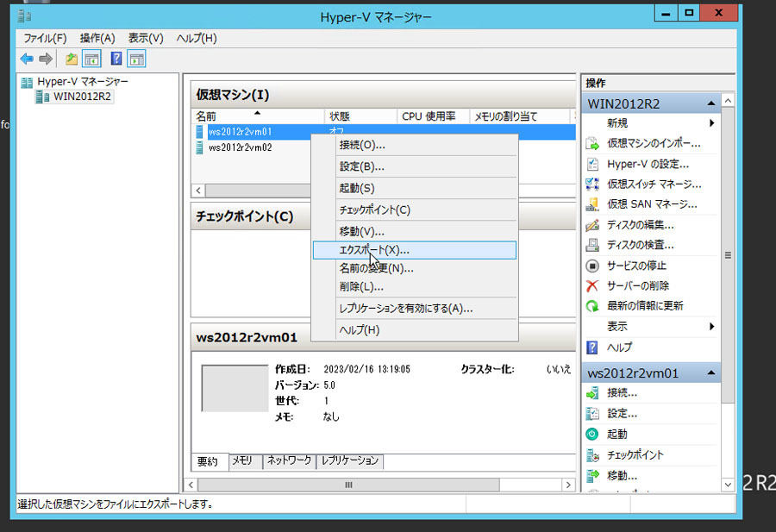Open the 操作(A) menu
Image resolution: width=776 pixels, height=532 pixels.
click(97, 38)
